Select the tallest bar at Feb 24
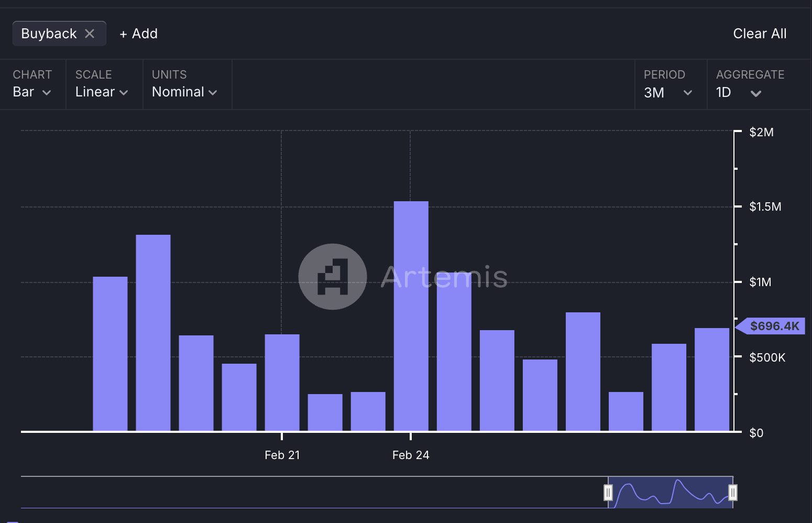 coord(411,314)
